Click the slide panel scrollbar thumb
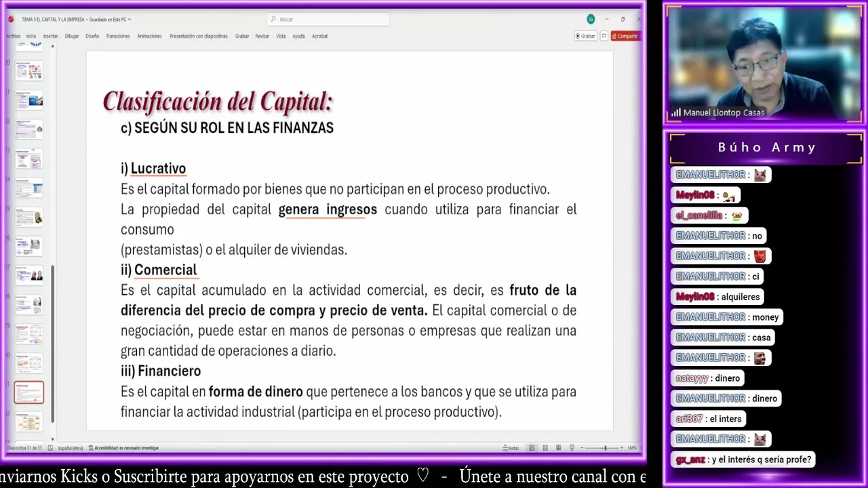This screenshot has width=868, height=488. pyautogui.click(x=53, y=342)
